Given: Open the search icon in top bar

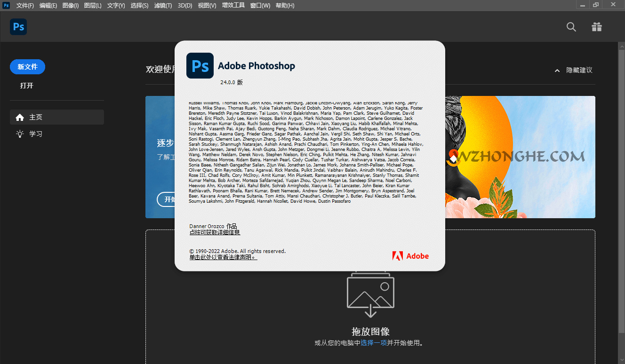Looking at the screenshot, I should pos(571,27).
